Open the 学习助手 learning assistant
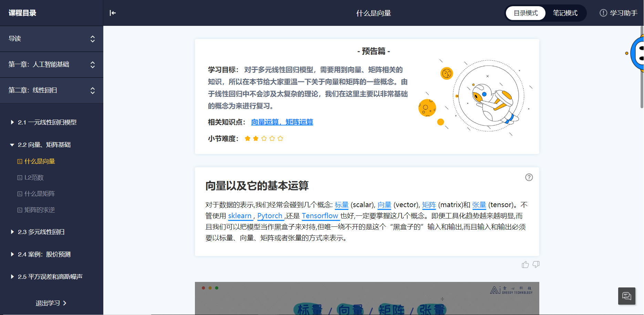Image resolution: width=644 pixels, height=315 pixels. pos(618,13)
